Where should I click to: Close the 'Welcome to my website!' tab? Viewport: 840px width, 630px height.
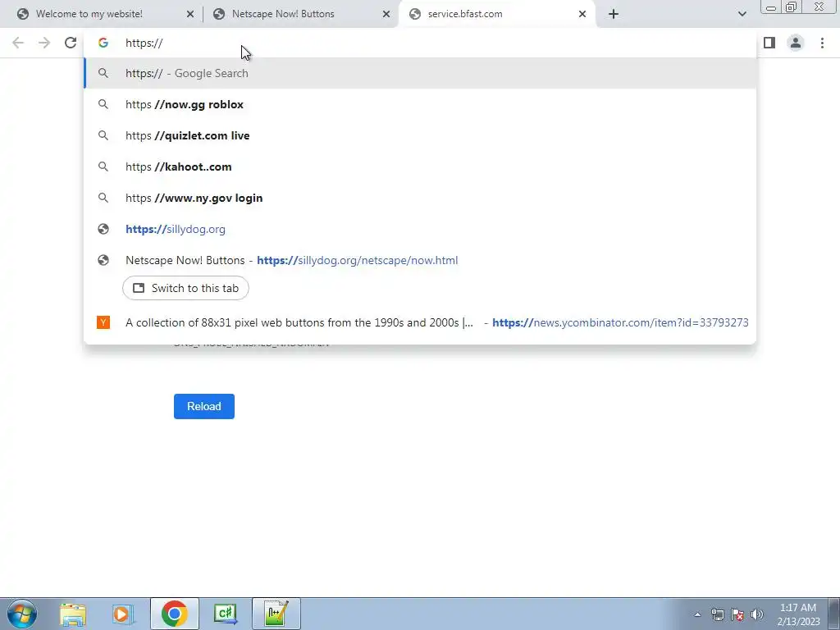pos(190,14)
